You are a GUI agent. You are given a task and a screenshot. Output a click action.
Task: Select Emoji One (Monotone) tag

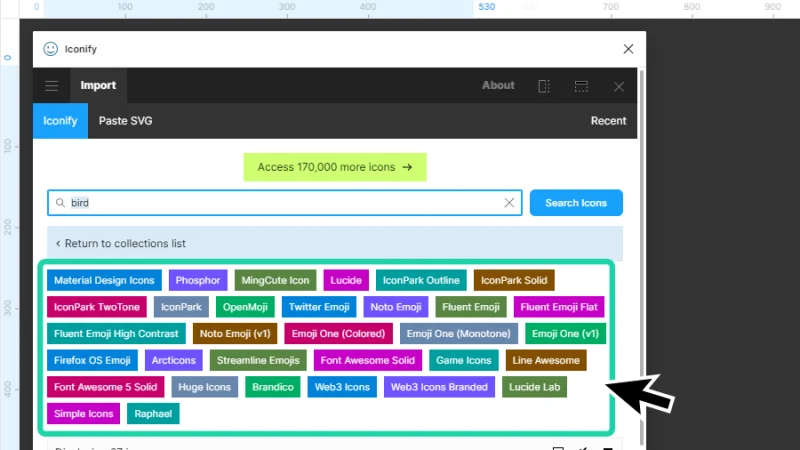tap(459, 333)
